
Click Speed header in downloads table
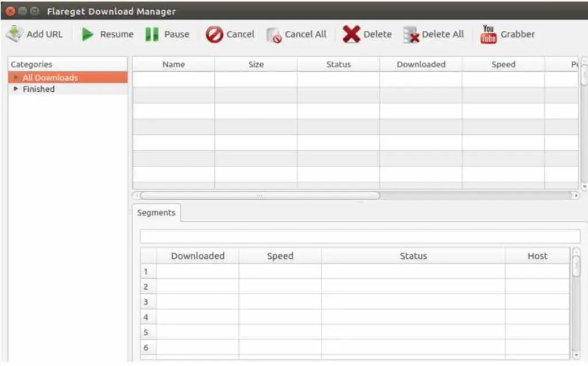click(504, 64)
